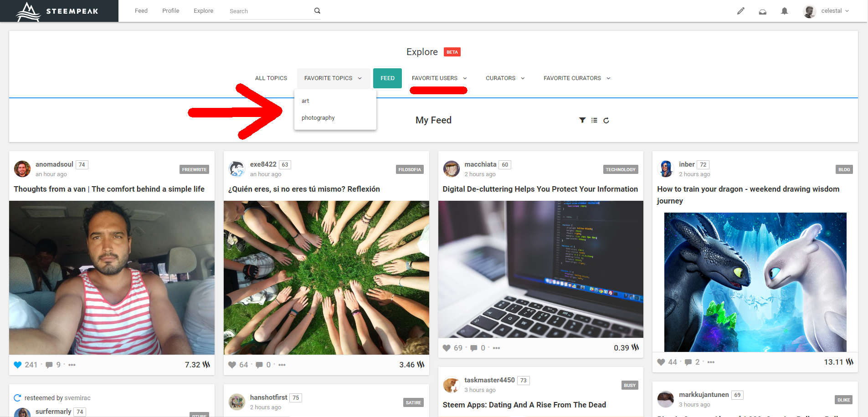The image size is (868, 417).
Task: Refresh My Feed with the reload icon
Action: click(x=606, y=121)
